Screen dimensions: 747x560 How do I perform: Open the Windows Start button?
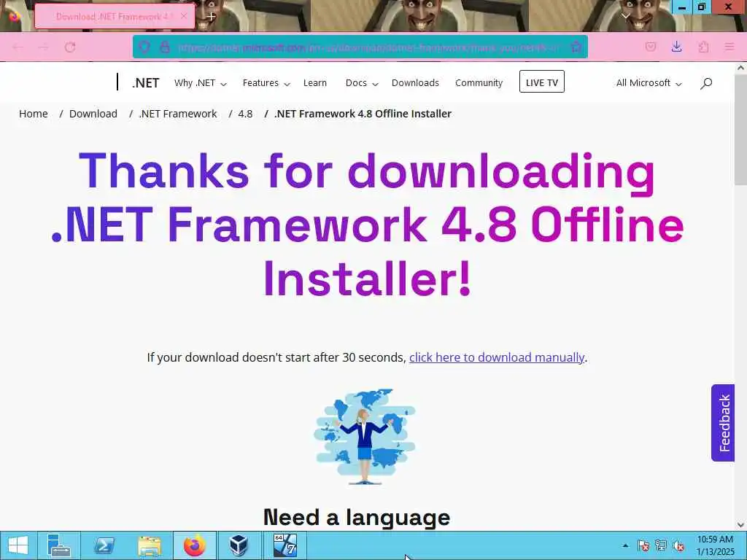18,545
